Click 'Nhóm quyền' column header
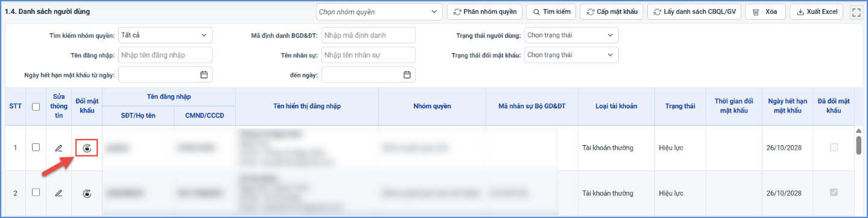Screen dimensions: 868x218 (432, 107)
